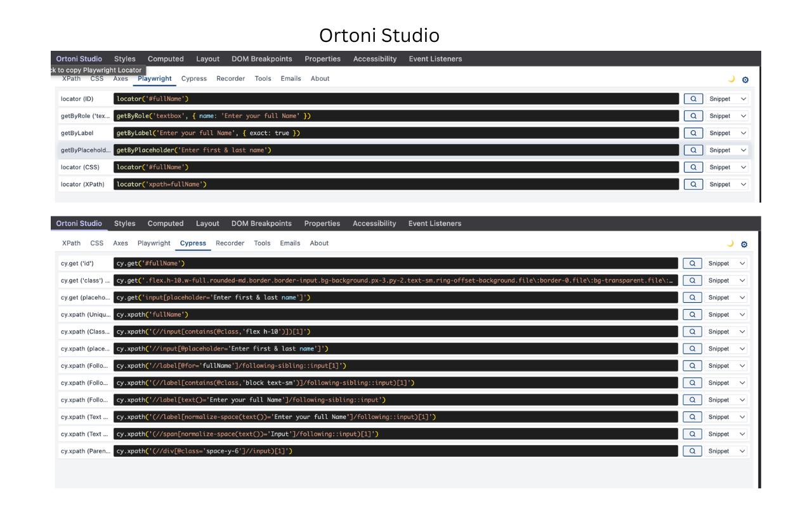This screenshot has width=812, height=508.
Task: Open Tools tab in the top panel
Action: 263,79
